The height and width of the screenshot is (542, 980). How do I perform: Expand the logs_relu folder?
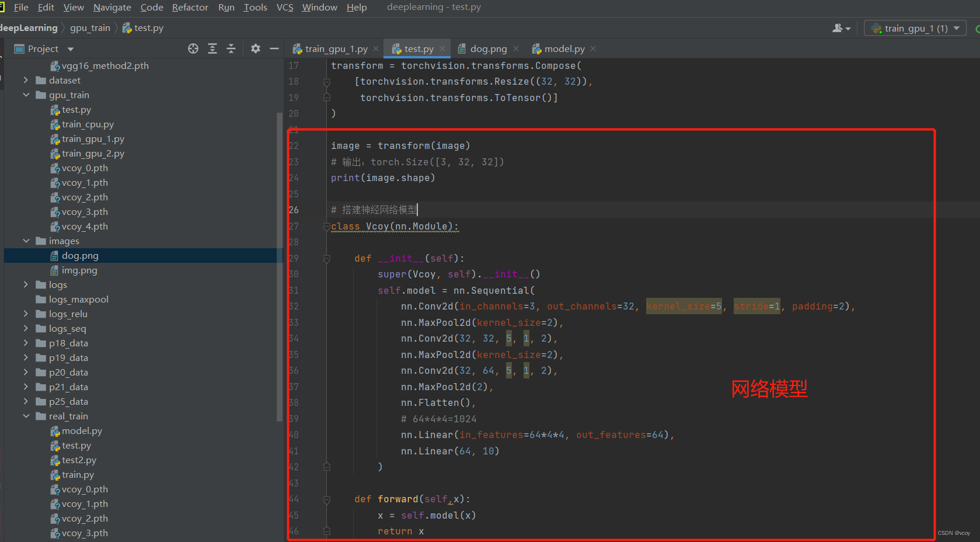(x=26, y=314)
